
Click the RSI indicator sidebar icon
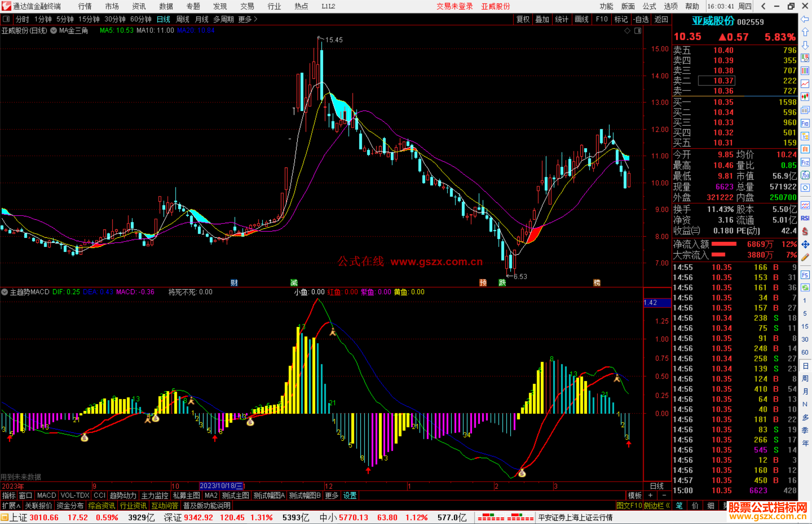805,218
